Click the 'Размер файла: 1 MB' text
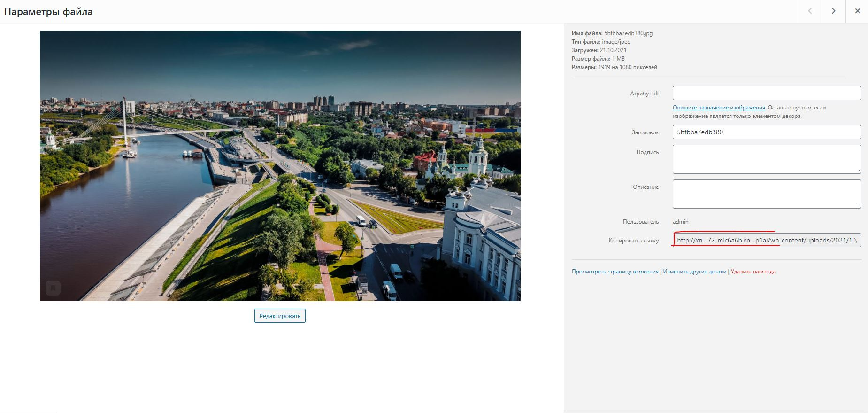 point(598,59)
